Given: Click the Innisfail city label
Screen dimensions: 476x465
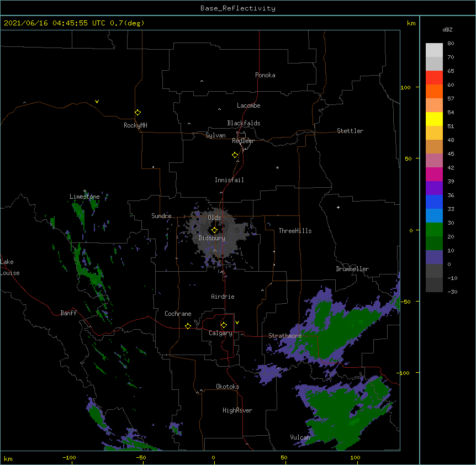Looking at the screenshot, I should (x=229, y=180).
